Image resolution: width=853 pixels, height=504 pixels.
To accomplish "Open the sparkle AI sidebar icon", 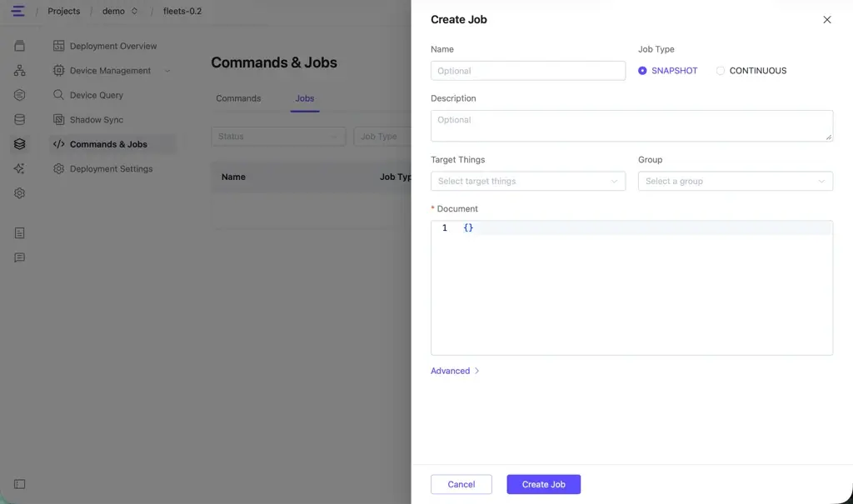I will 20,168.
